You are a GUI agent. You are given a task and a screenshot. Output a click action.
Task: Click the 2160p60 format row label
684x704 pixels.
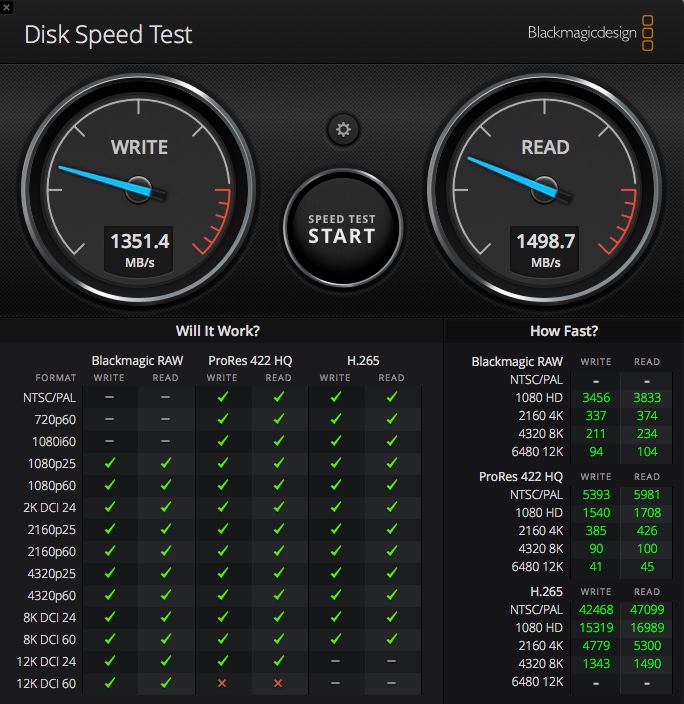[52, 551]
